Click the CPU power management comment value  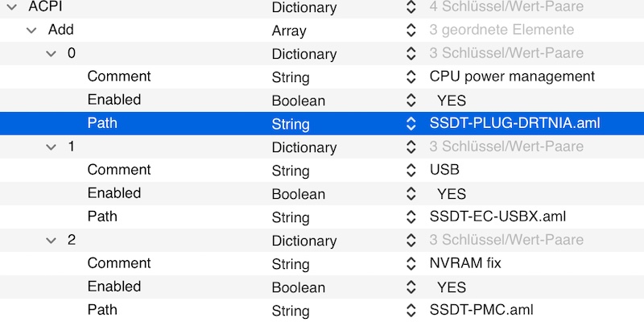coord(512,77)
